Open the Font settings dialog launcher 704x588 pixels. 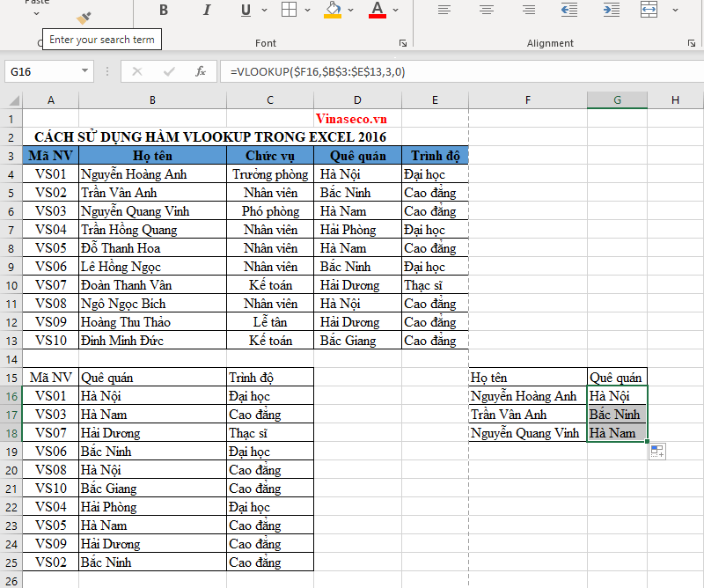(x=402, y=42)
